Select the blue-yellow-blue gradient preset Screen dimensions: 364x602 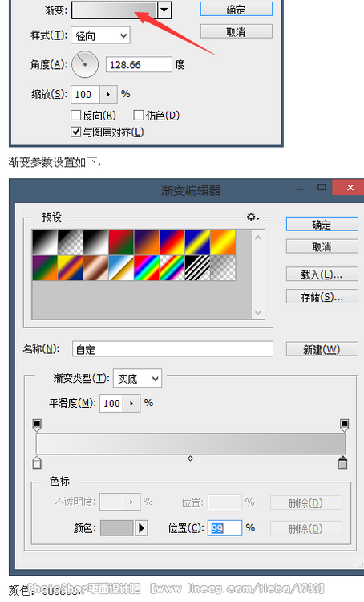pos(197,242)
